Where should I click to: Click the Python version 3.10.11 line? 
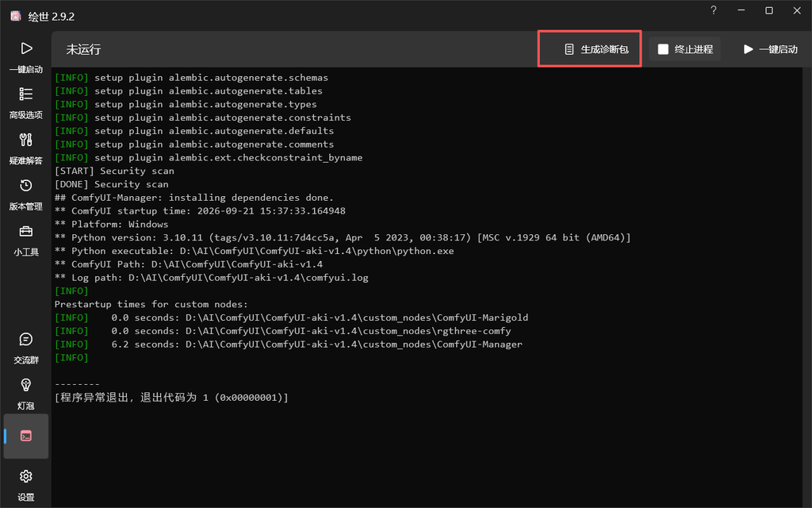point(343,238)
